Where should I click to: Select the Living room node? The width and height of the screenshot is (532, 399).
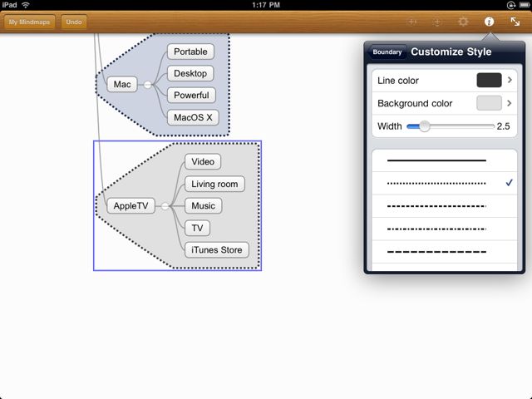[214, 184]
